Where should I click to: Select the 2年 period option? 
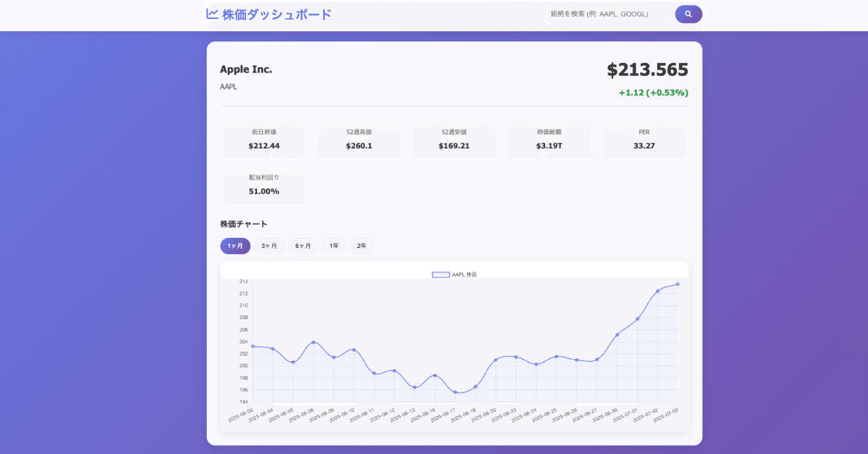[361, 245]
